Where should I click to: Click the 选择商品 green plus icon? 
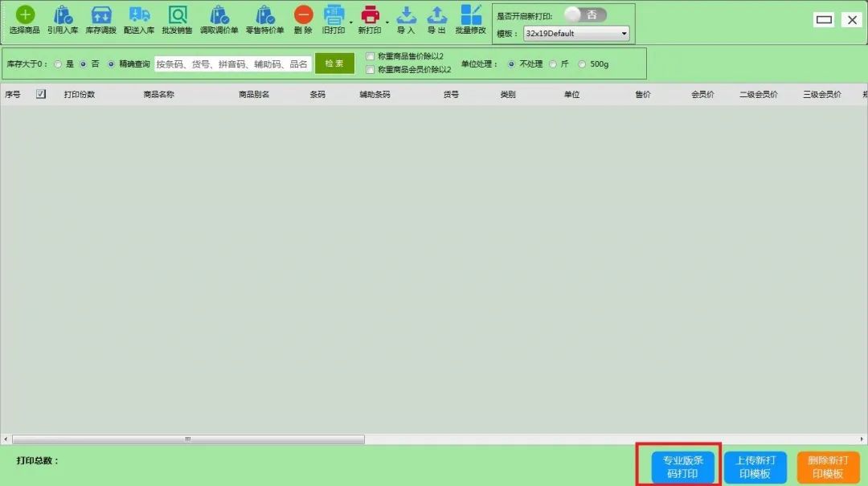[x=25, y=15]
